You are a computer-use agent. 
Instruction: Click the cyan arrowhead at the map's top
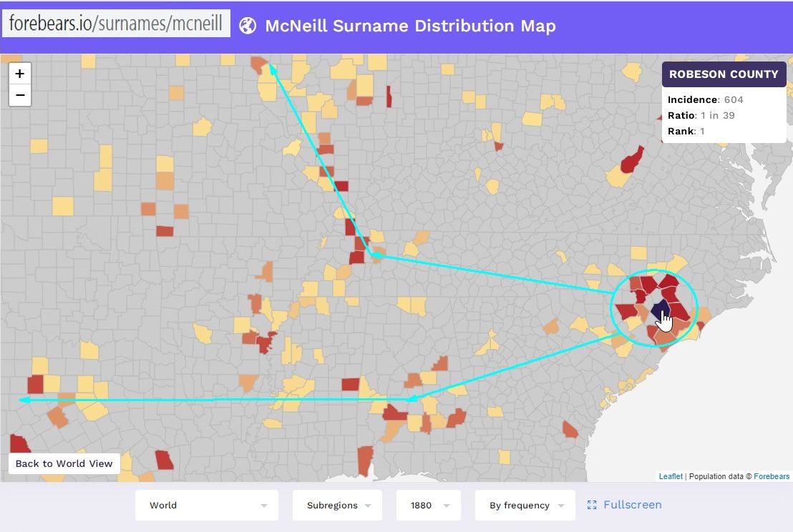tap(271, 67)
